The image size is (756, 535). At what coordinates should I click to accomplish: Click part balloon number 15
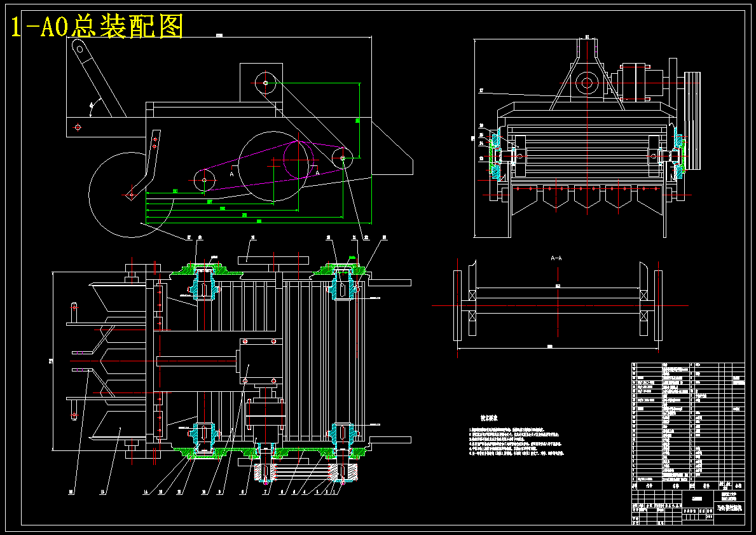102,492
